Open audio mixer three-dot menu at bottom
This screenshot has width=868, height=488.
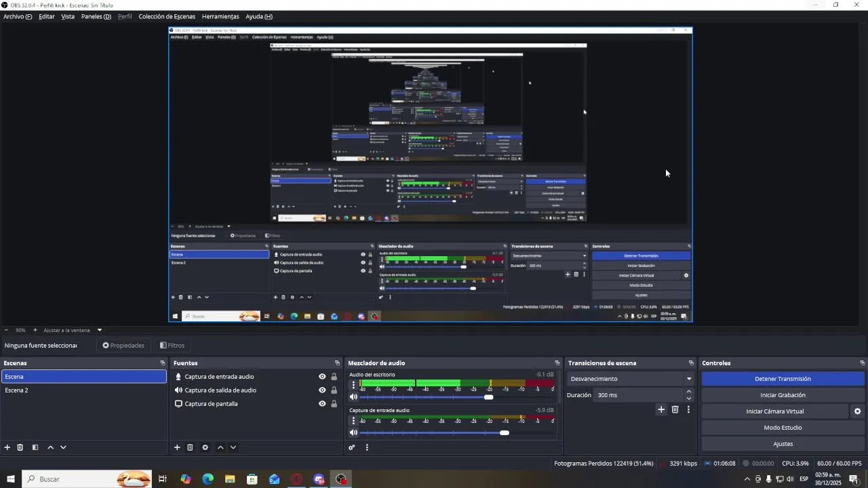tap(367, 447)
